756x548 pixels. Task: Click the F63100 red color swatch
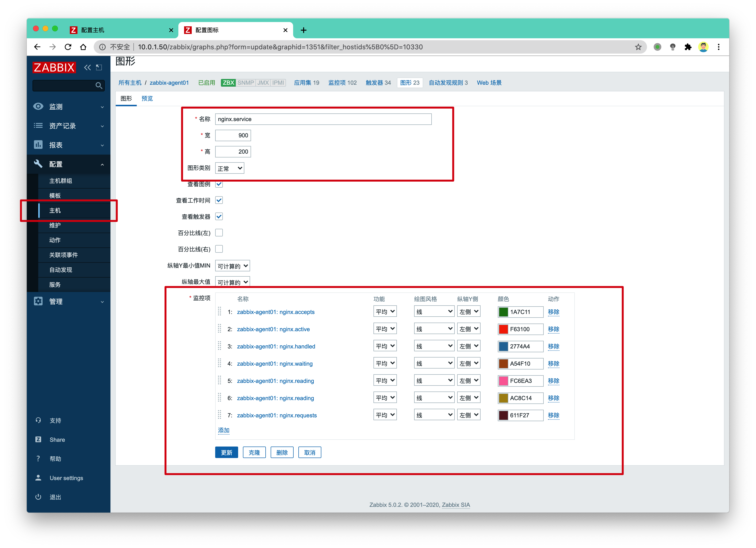(503, 329)
